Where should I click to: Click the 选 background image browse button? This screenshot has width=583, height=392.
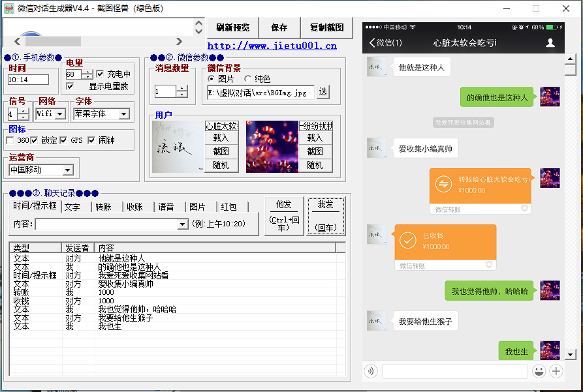[323, 92]
